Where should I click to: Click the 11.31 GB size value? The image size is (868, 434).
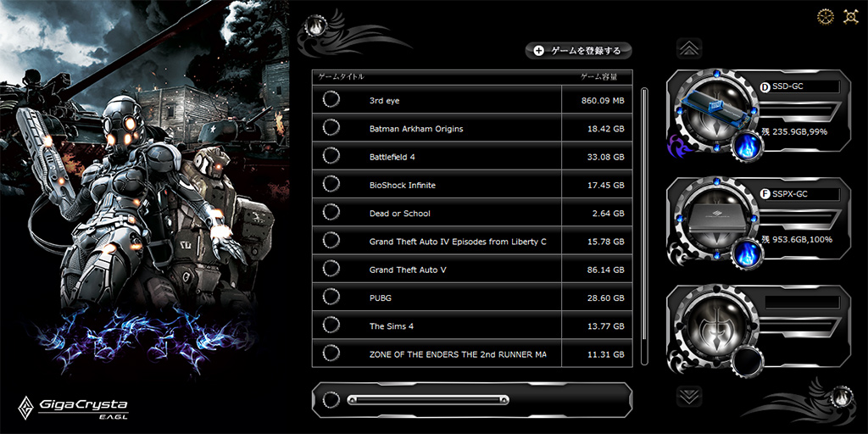[x=605, y=354]
